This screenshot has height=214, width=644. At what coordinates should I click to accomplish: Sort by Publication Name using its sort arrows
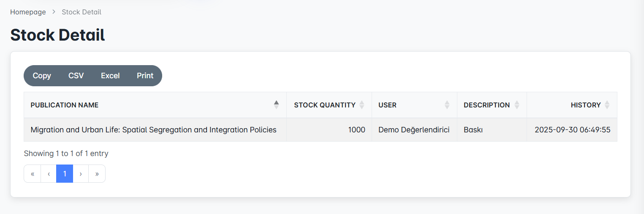coord(276,105)
